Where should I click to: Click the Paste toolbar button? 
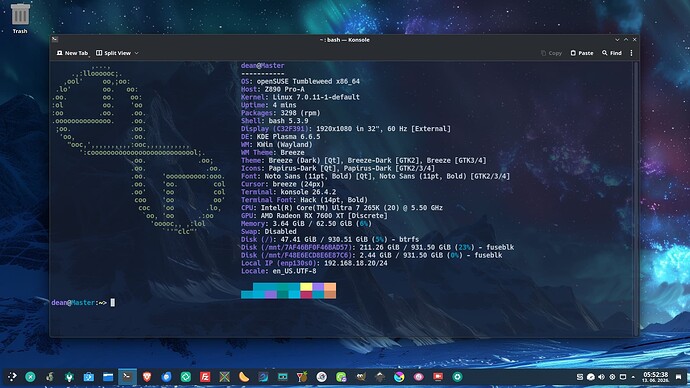pos(582,53)
